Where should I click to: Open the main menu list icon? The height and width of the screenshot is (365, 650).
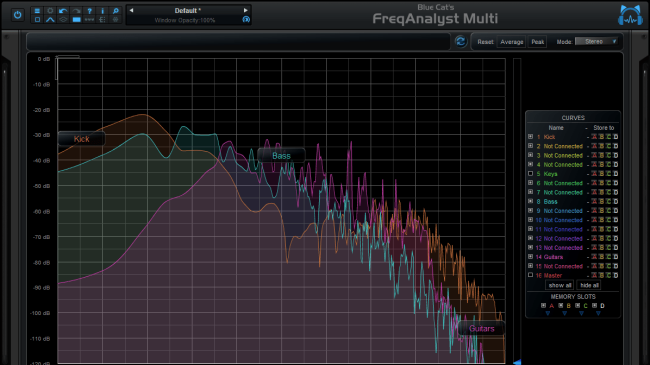pyautogui.click(x=37, y=11)
